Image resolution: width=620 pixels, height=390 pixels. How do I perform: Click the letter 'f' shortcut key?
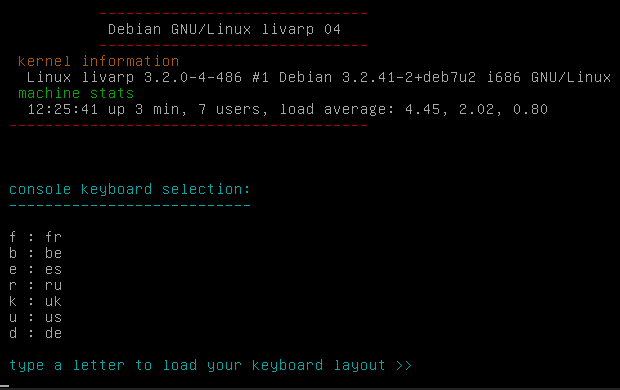pos(13,237)
